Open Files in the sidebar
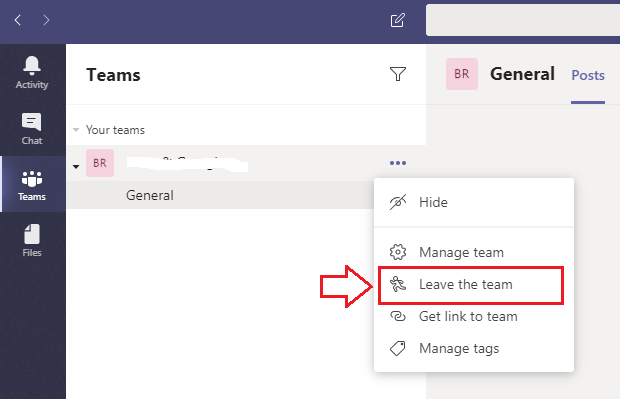The image size is (620, 399). (x=32, y=240)
